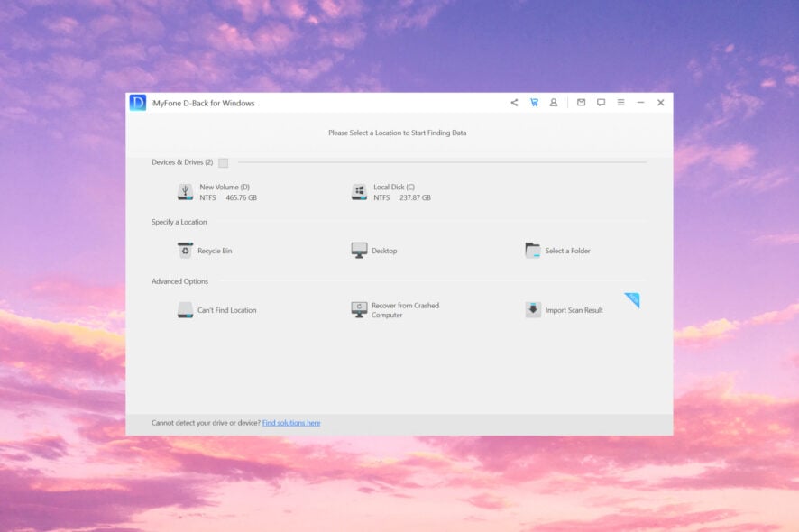The image size is (799, 532).
Task: Open the share icon in title bar
Action: [514, 103]
